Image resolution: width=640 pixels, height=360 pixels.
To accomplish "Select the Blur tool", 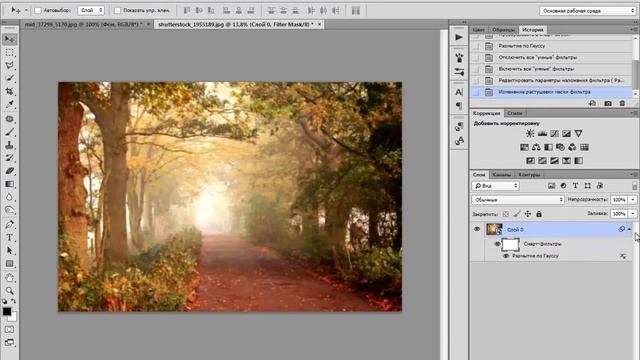I will (x=9, y=197).
